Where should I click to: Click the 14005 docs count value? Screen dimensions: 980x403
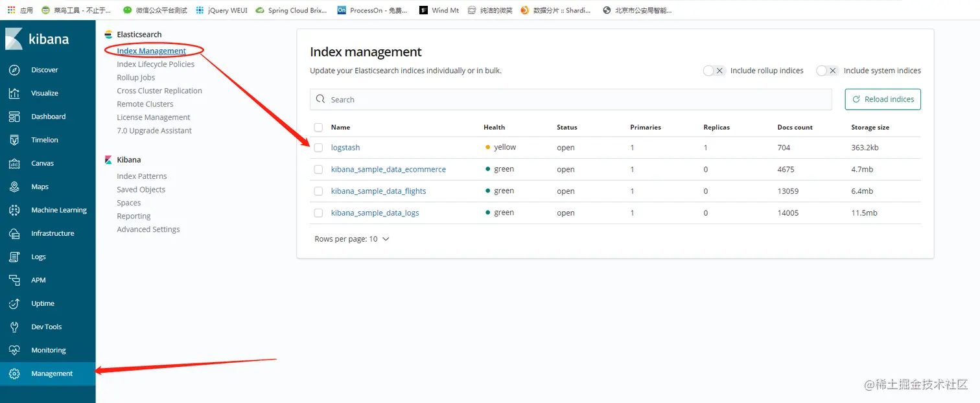pos(788,213)
